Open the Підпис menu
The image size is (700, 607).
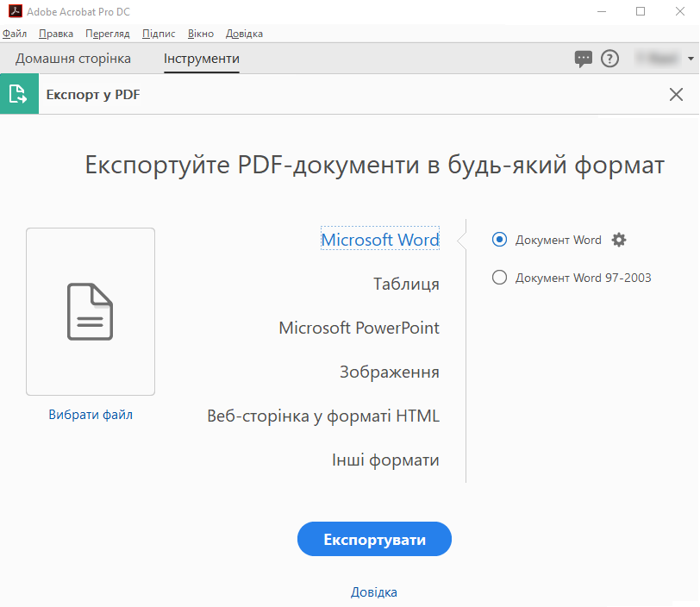coord(158,34)
